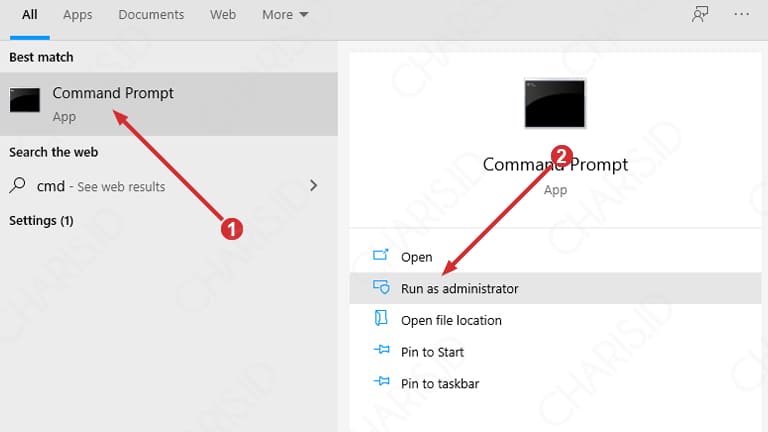Click the folder icon beside Open file location
768x432 pixels.
(x=380, y=320)
